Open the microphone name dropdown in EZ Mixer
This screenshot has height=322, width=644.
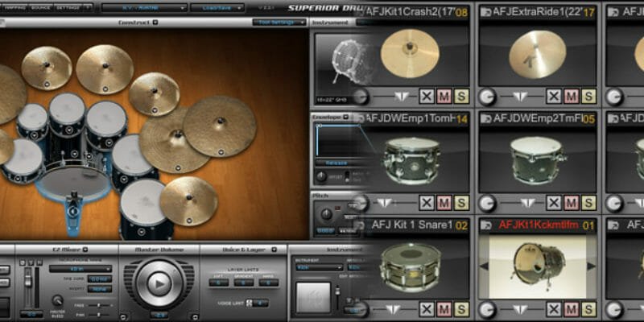tap(80, 269)
